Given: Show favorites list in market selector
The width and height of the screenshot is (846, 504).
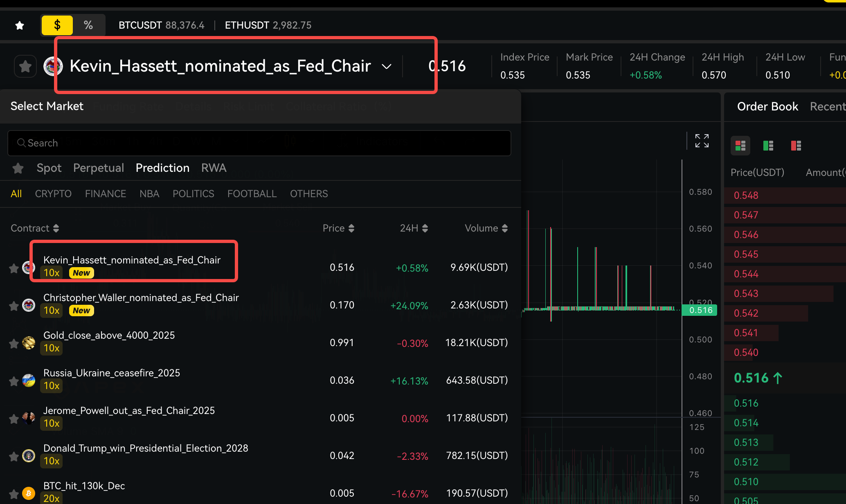Looking at the screenshot, I should coord(18,168).
